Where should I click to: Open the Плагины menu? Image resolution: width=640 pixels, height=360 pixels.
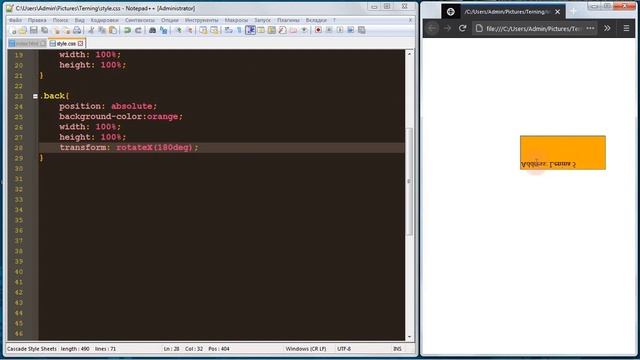[x=288, y=20]
